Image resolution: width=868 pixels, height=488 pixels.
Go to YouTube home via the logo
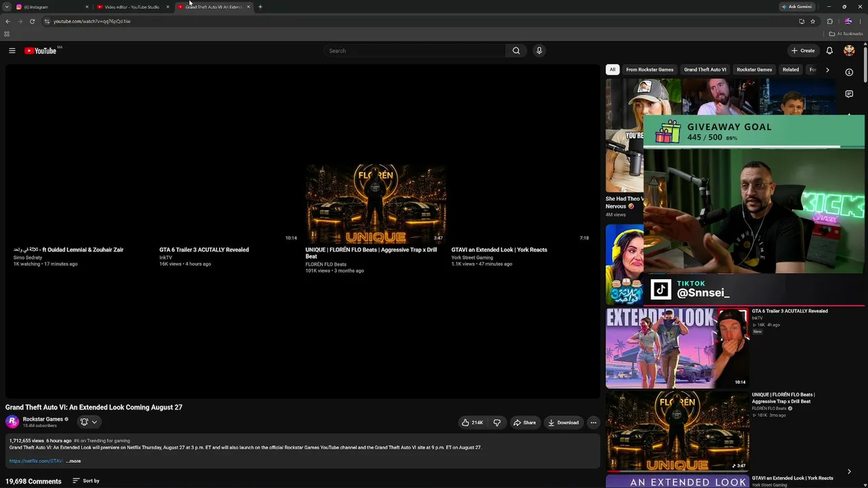[x=40, y=51]
